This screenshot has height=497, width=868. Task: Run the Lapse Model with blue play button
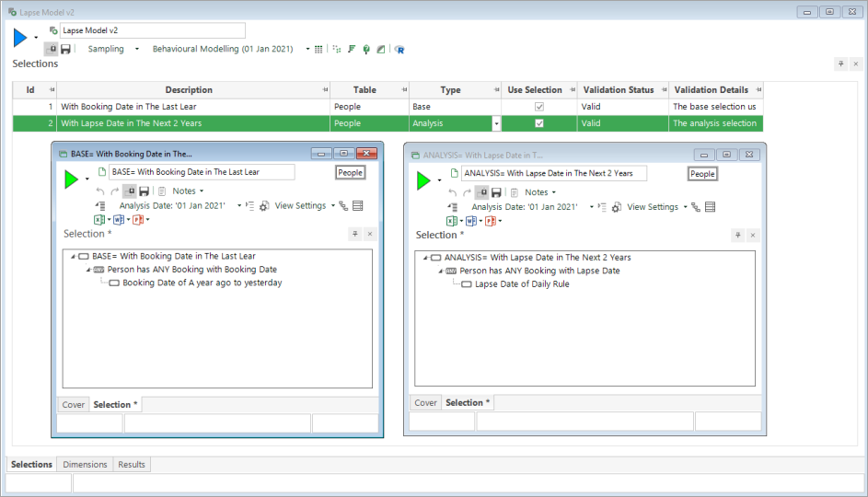pos(20,38)
